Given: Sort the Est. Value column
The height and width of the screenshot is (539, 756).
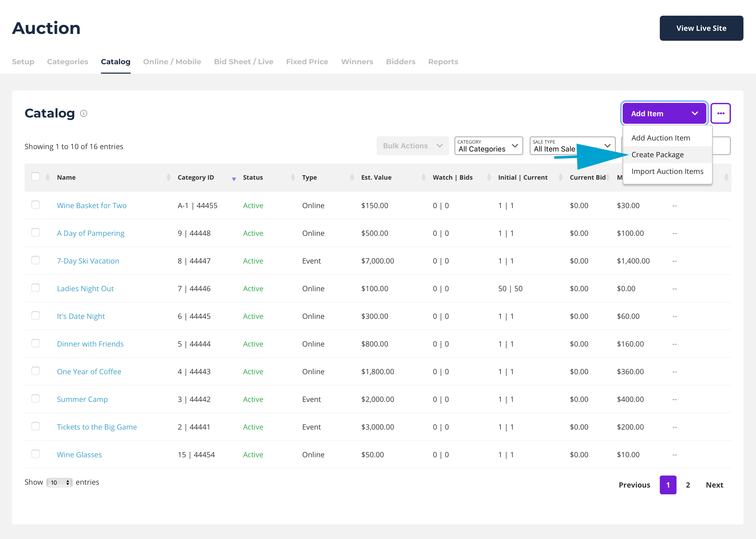Looking at the screenshot, I should (x=423, y=177).
